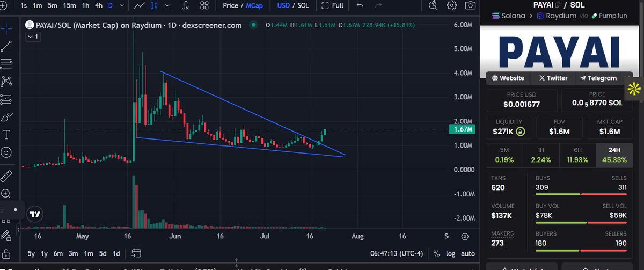The image size is (644, 270).
Task: Select the text annotation tool
Action: [7, 134]
